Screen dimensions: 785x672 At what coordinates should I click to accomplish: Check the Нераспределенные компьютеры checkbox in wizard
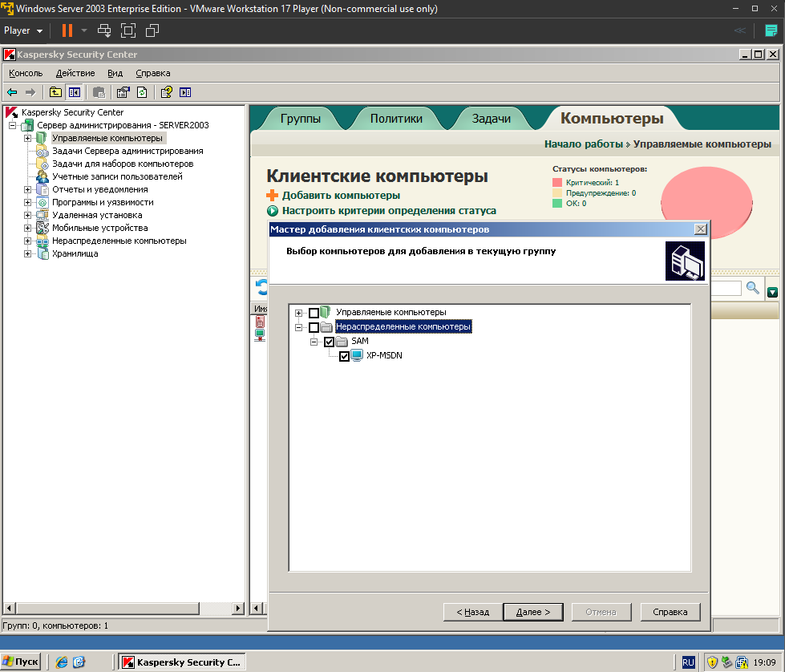click(314, 327)
